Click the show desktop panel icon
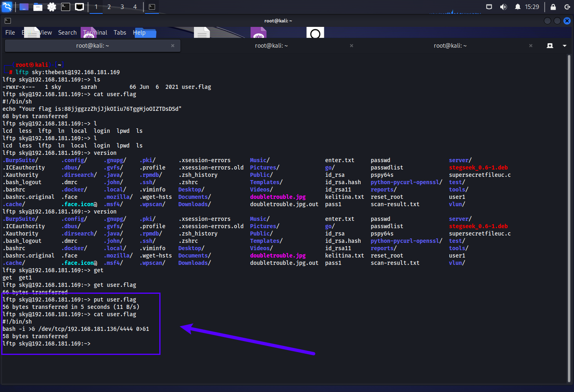 coord(24,7)
